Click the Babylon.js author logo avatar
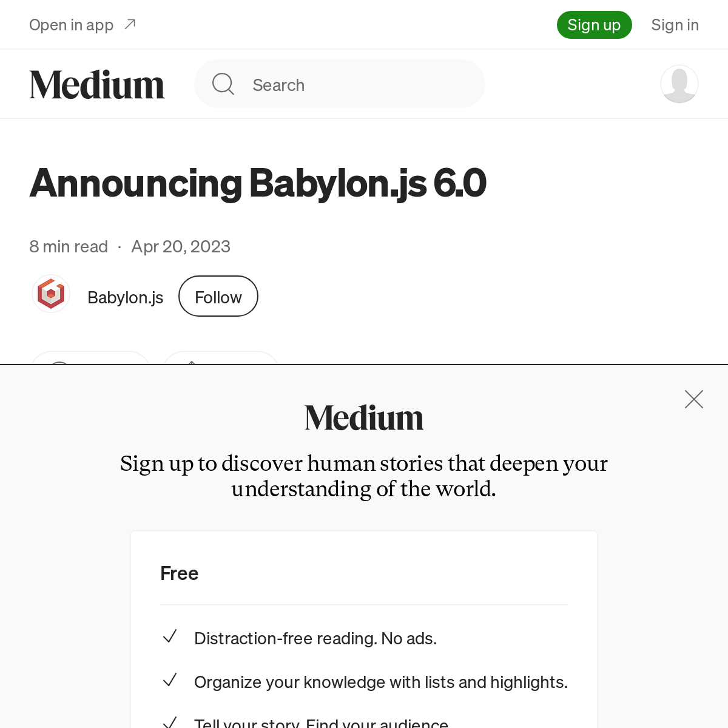 pyautogui.click(x=51, y=295)
